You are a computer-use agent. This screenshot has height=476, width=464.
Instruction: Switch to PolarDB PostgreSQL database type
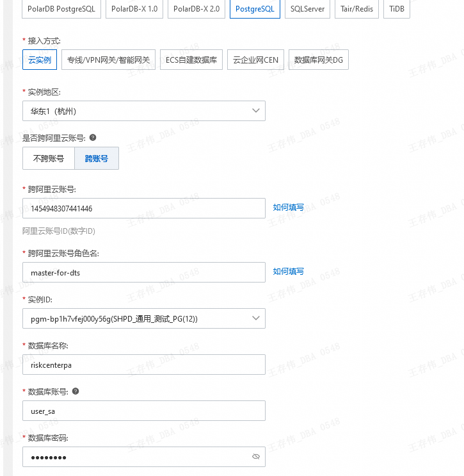[x=61, y=10]
